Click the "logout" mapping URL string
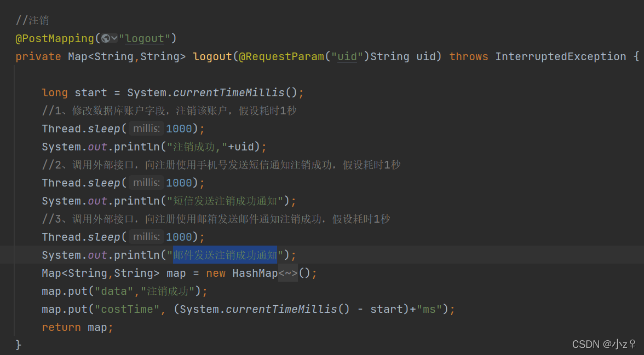 click(x=144, y=39)
